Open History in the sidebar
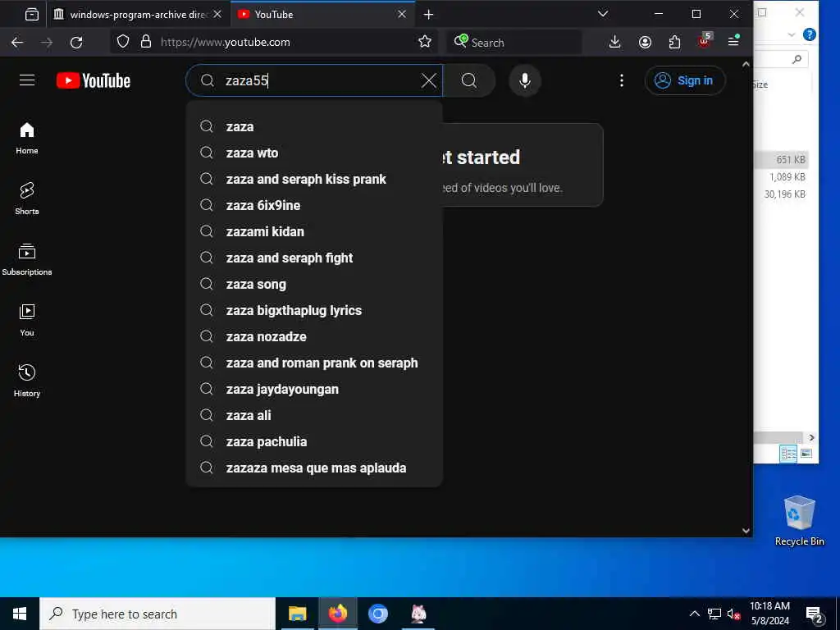 coord(27,381)
